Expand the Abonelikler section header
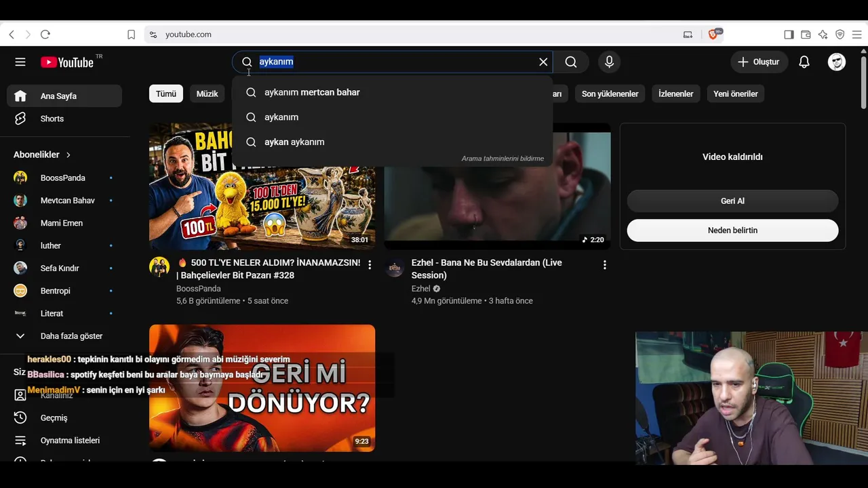 [43, 155]
